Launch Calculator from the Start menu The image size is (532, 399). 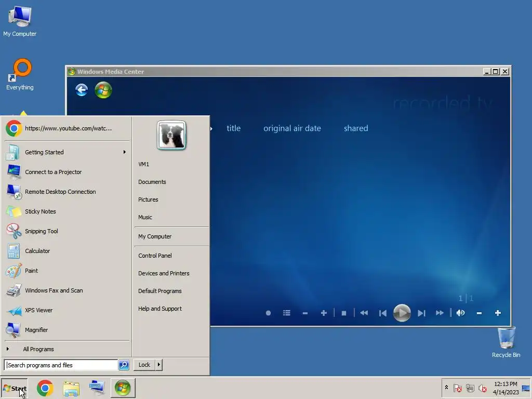pyautogui.click(x=67, y=251)
